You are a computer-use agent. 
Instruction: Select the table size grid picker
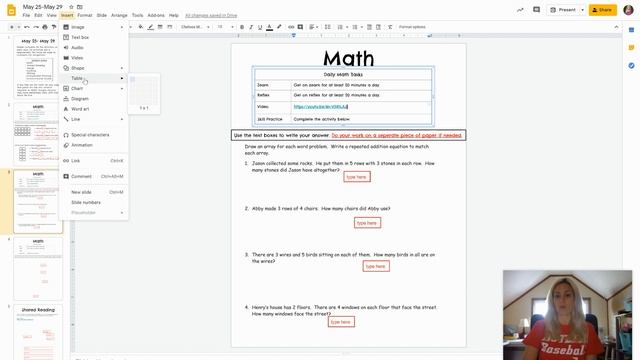[x=144, y=90]
